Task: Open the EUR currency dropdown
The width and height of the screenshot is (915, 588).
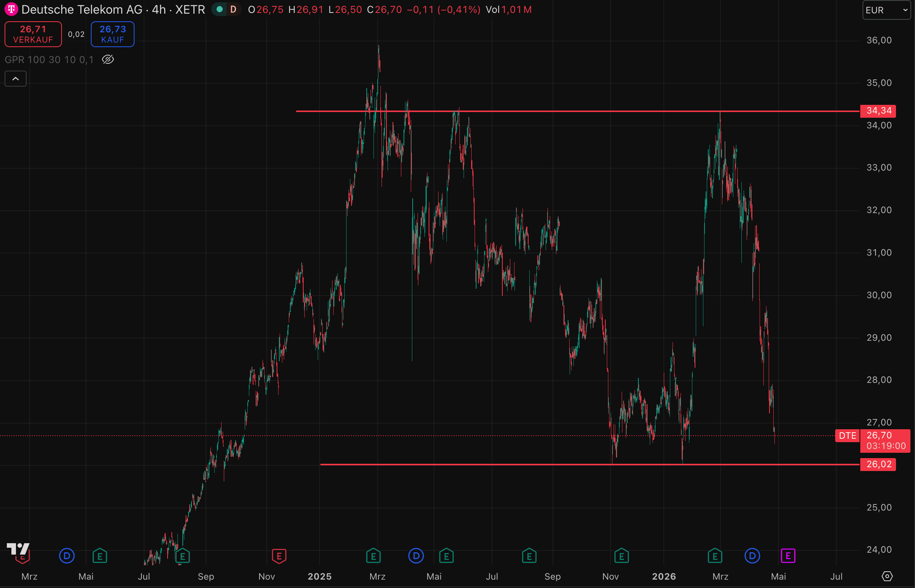Action: [x=886, y=10]
